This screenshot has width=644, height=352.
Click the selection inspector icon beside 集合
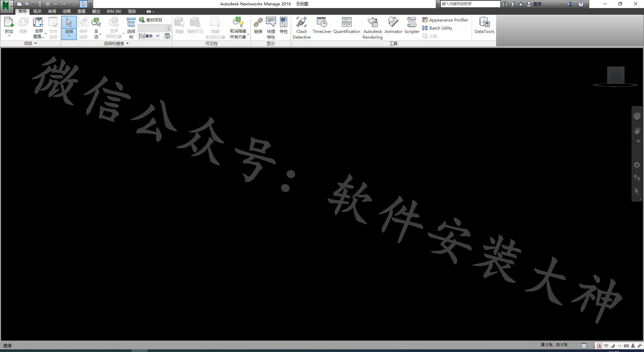pos(167,36)
